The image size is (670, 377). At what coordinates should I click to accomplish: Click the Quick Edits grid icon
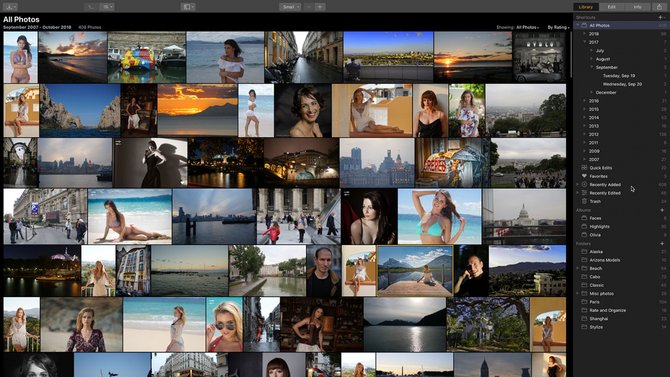(584, 168)
